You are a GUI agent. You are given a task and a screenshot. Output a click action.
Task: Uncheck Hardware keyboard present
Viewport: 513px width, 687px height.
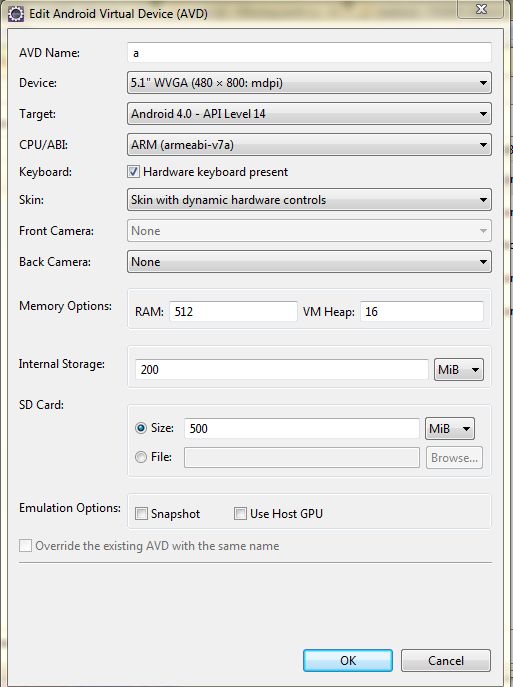point(134,172)
